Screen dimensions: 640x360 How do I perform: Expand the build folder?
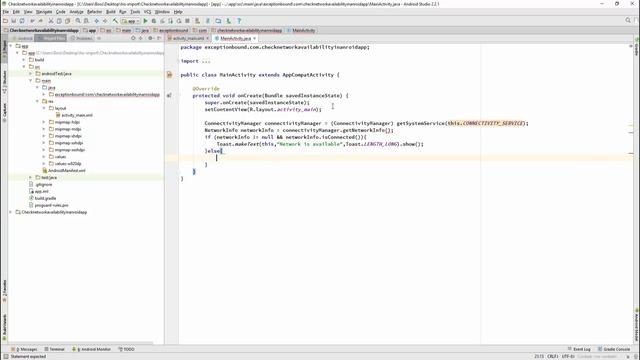point(24,60)
